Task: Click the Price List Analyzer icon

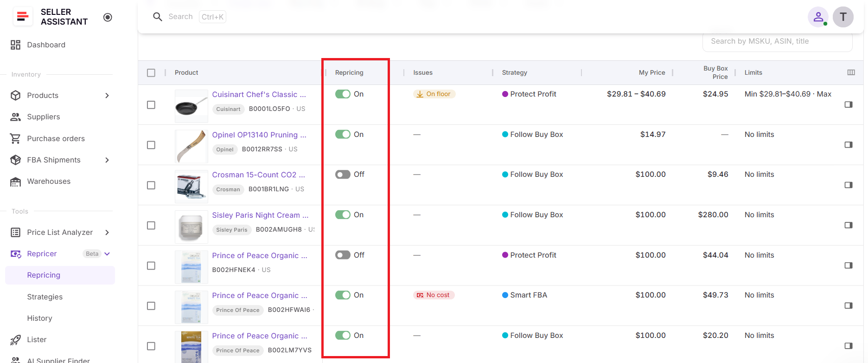Action: (x=16, y=232)
